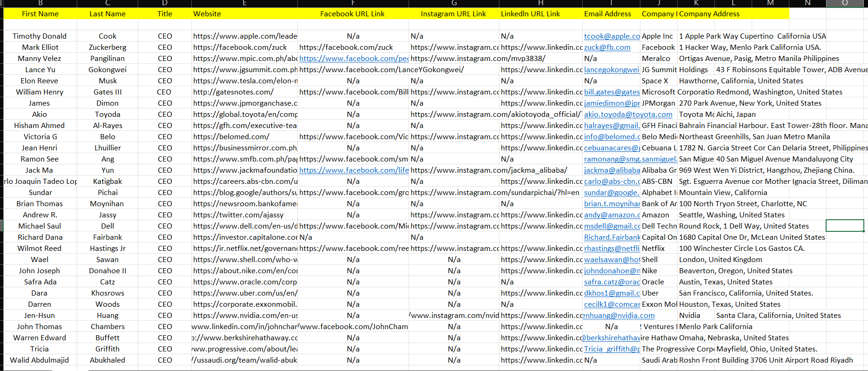Select the Last Name header cell
868x371 pixels.
(108, 13)
